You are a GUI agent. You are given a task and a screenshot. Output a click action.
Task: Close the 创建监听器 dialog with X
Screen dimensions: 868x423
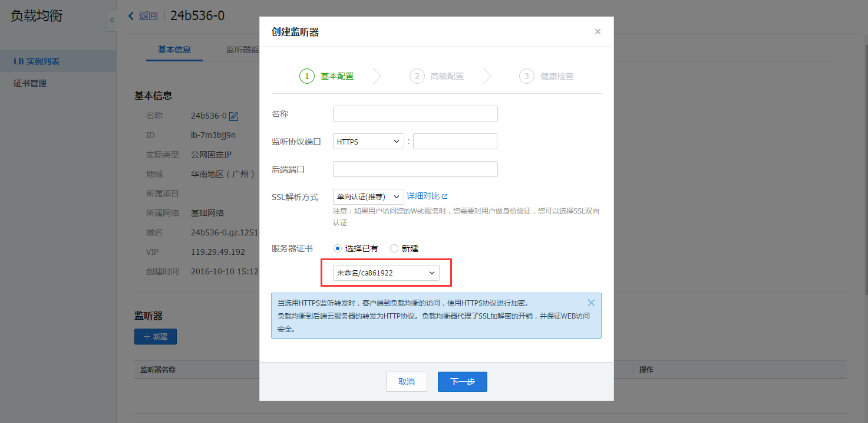tap(598, 32)
